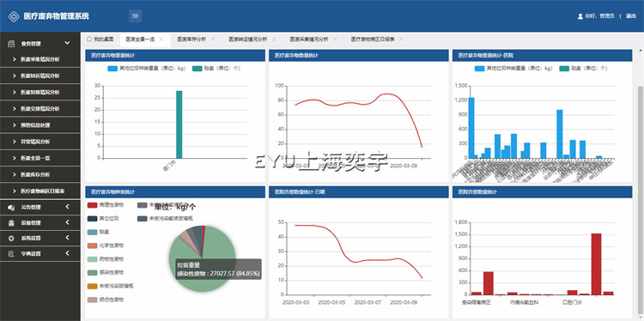Click the 设备管理 sidebar icon
The height and width of the screenshot is (321, 644).
pos(11,223)
